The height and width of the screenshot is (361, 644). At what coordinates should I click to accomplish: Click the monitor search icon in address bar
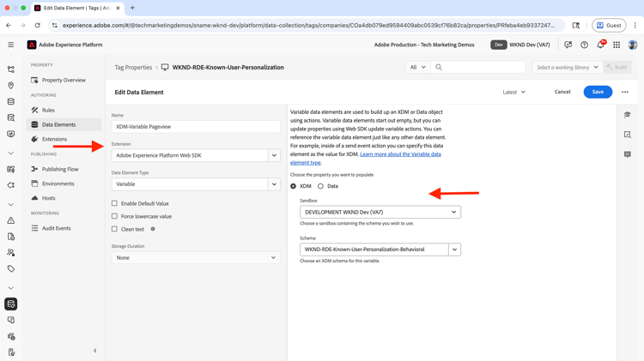(576, 26)
